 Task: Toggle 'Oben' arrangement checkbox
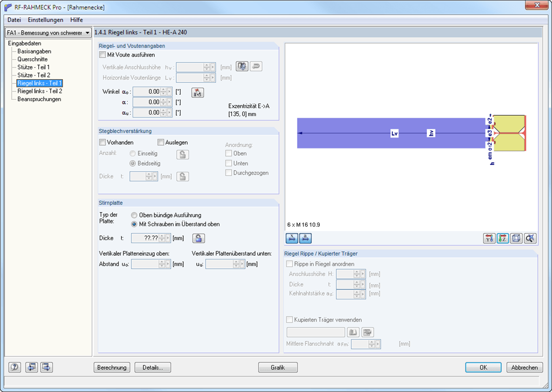pos(229,153)
